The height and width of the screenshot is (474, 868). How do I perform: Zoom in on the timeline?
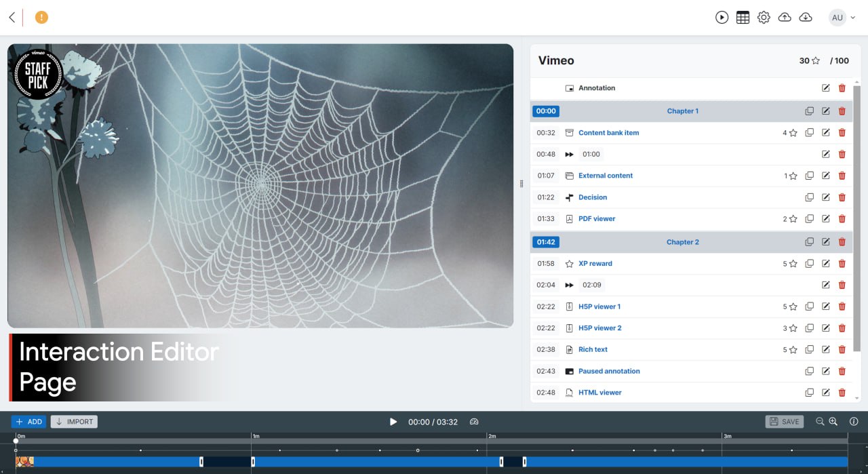(833, 422)
